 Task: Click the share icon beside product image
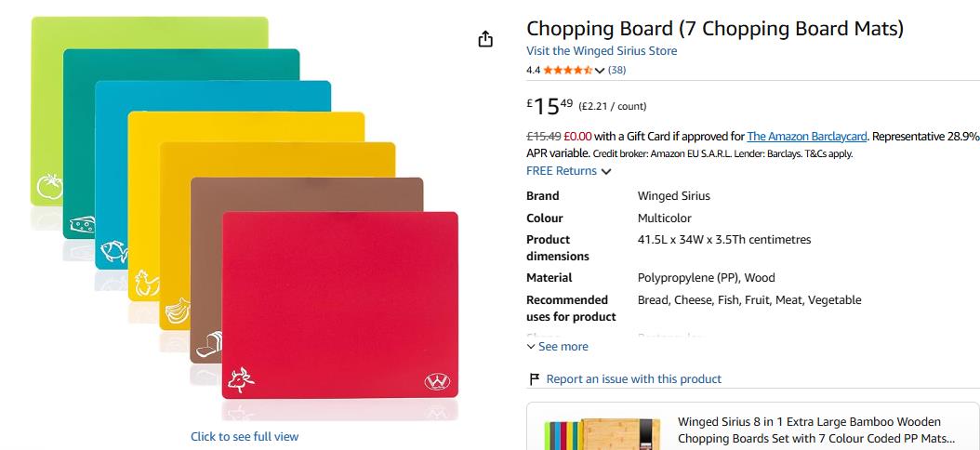pos(485,39)
